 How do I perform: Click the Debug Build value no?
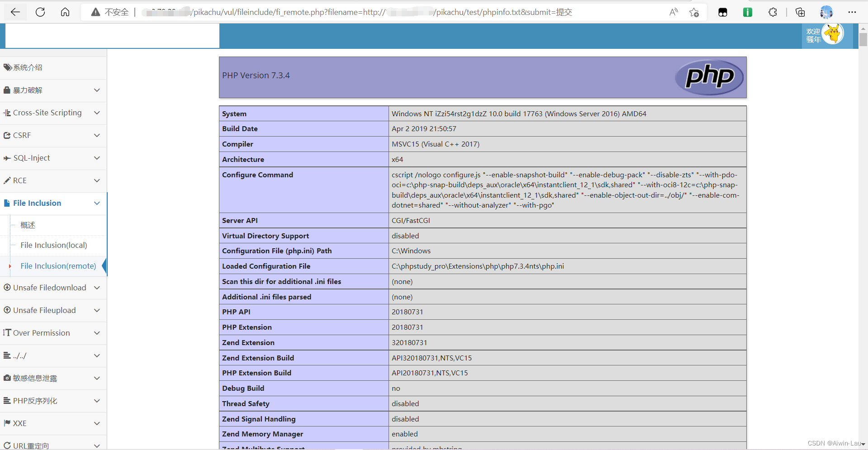[x=396, y=388]
